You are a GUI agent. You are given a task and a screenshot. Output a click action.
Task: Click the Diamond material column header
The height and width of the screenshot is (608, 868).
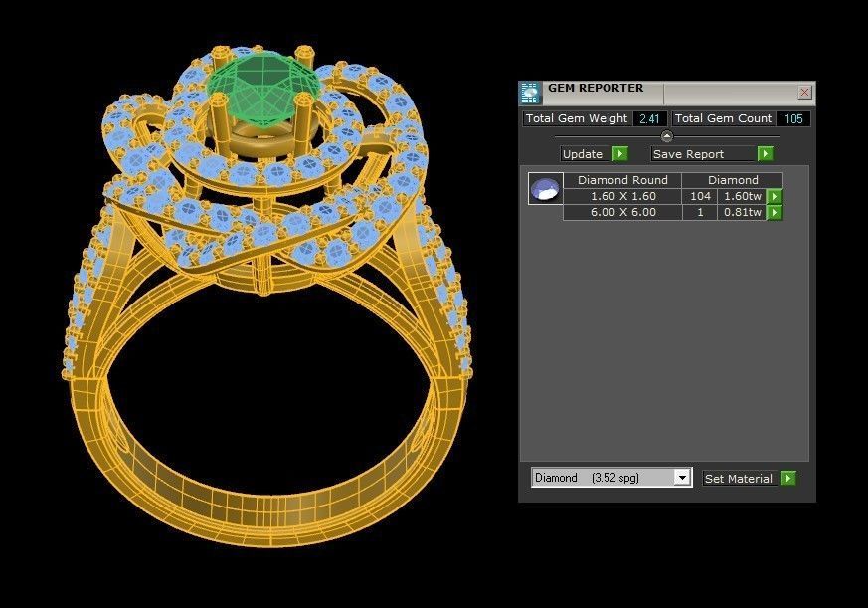(x=733, y=180)
